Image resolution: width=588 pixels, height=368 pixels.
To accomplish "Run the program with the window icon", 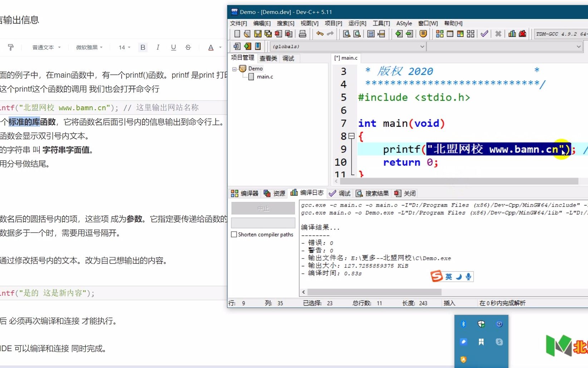I will [450, 34].
